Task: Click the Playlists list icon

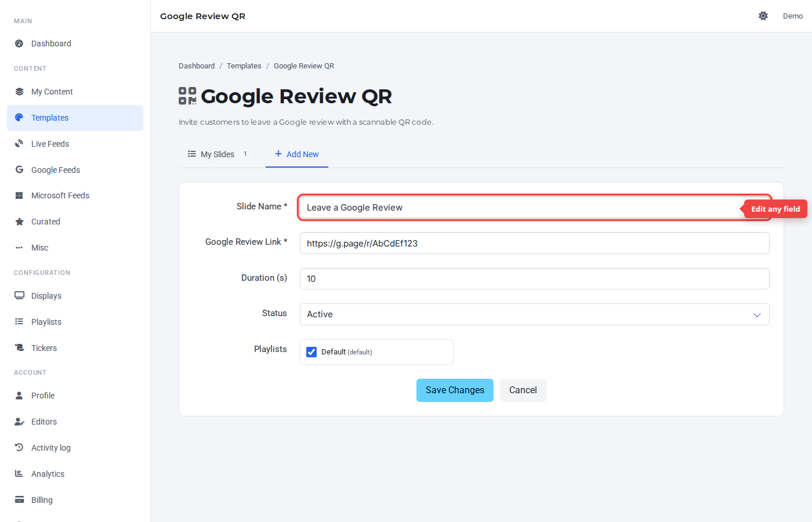Action: (19, 322)
